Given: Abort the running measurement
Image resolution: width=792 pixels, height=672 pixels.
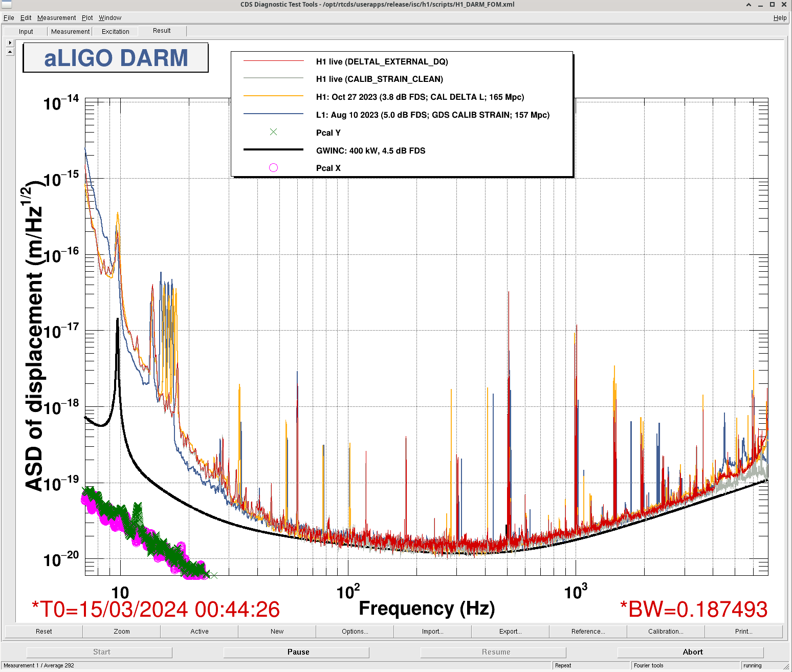Looking at the screenshot, I should click(x=692, y=652).
